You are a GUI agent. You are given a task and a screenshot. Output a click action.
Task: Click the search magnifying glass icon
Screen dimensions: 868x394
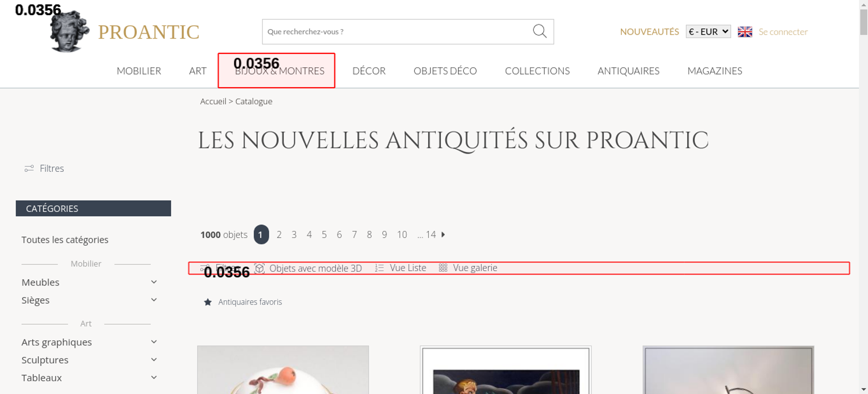[x=539, y=31]
